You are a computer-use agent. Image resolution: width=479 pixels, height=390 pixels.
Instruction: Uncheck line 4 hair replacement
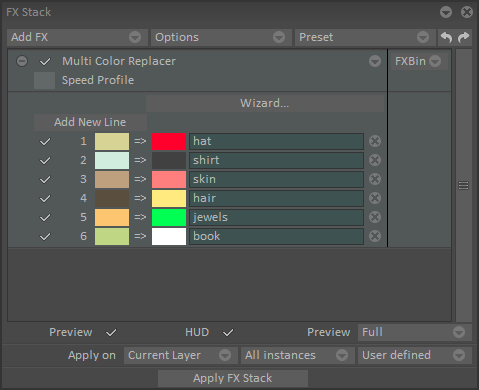(x=45, y=198)
